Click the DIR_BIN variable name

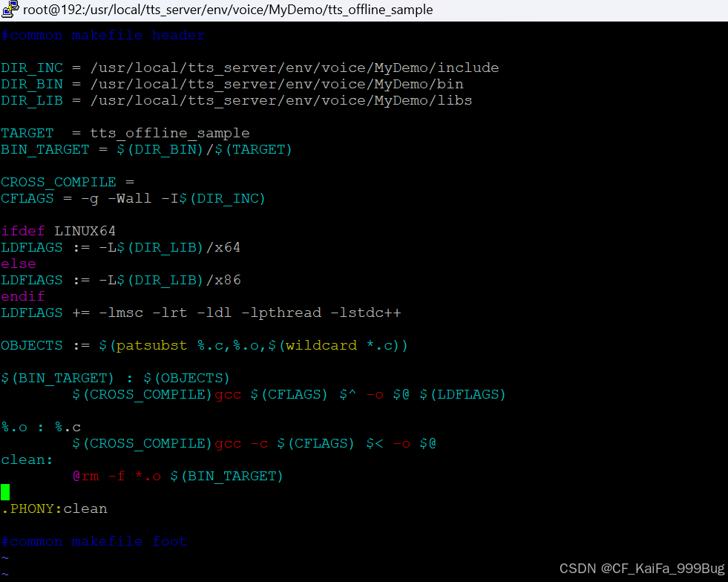click(x=32, y=85)
